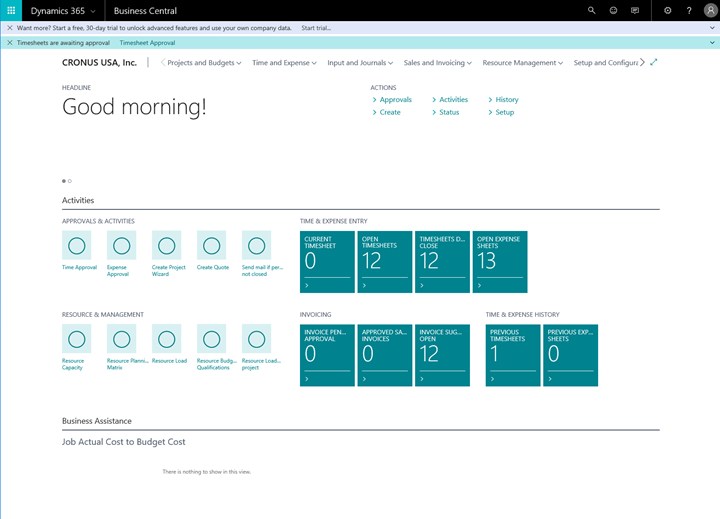Open the settings gear icon
This screenshot has width=720, height=519.
[667, 11]
